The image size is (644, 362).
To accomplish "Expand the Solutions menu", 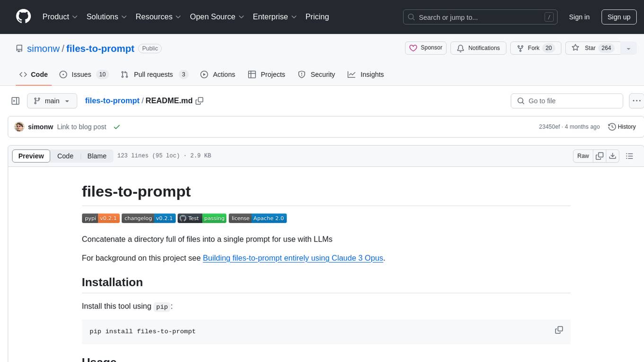I will [107, 17].
